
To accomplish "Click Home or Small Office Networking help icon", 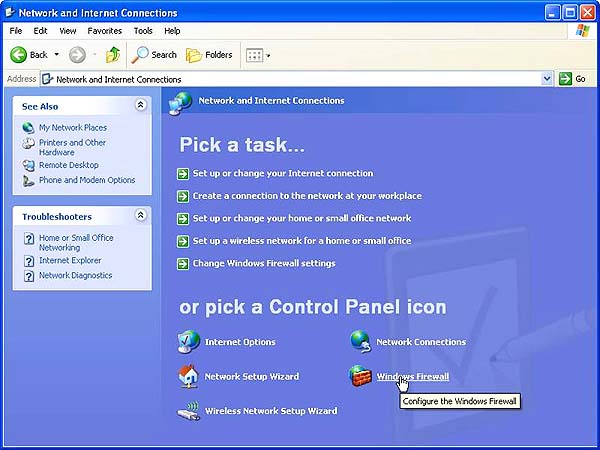I will (x=29, y=238).
